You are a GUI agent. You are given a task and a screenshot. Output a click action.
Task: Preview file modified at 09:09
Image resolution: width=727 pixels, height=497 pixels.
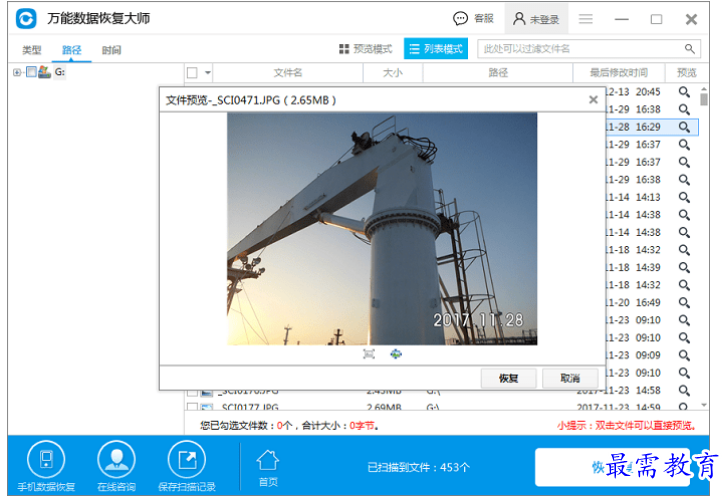click(684, 356)
